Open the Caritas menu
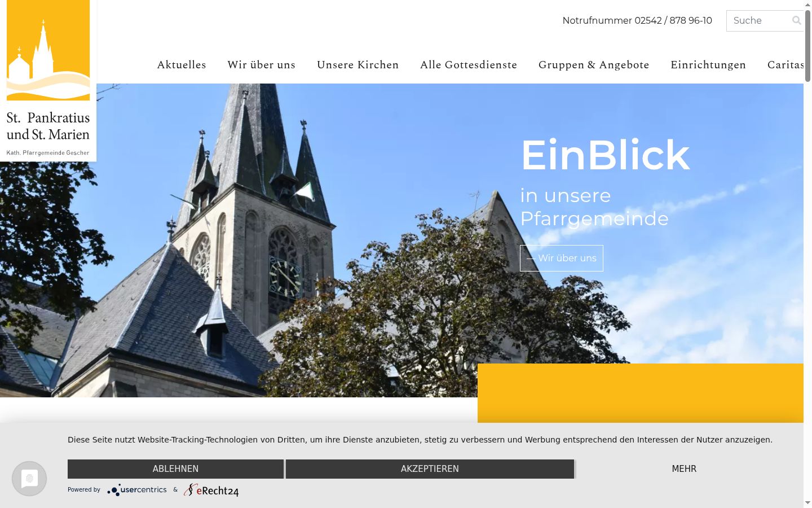 click(785, 65)
